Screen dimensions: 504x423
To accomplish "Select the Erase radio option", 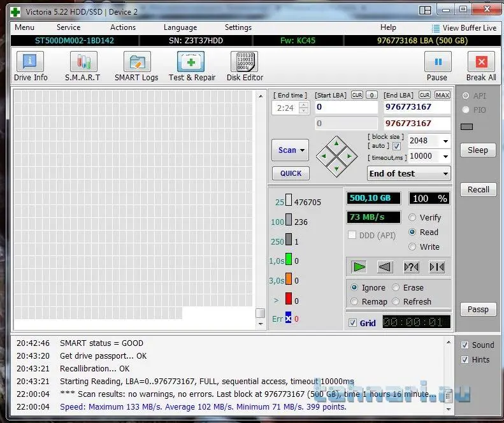I will (x=396, y=287).
